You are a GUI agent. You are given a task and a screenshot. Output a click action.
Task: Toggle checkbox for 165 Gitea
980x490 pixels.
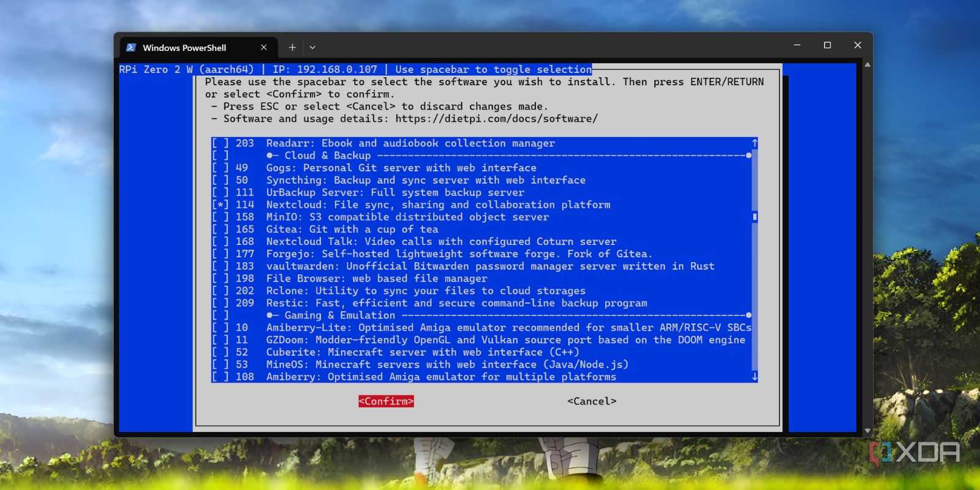(221, 229)
